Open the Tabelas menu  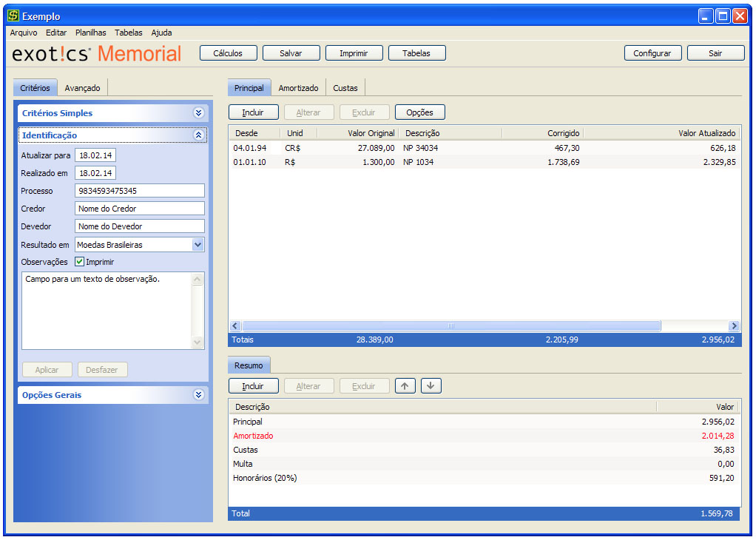(x=128, y=33)
